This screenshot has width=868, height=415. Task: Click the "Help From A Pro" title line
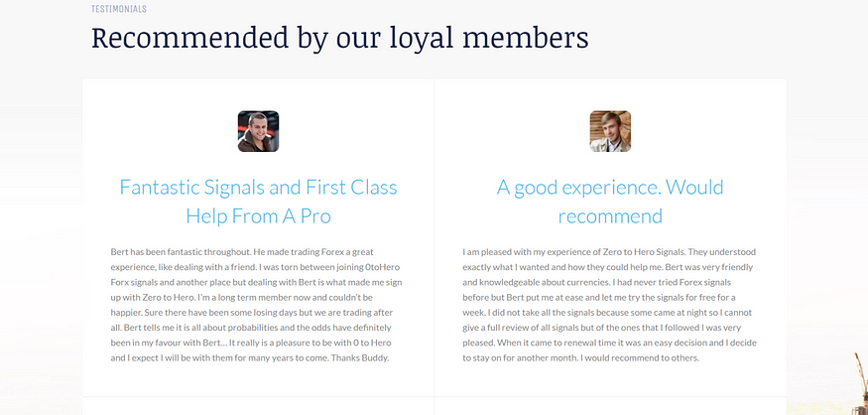(259, 216)
